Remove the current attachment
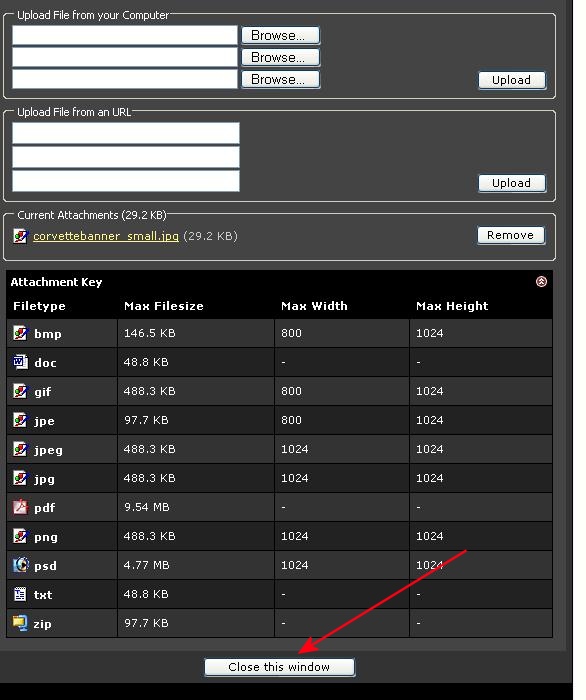 click(x=511, y=235)
